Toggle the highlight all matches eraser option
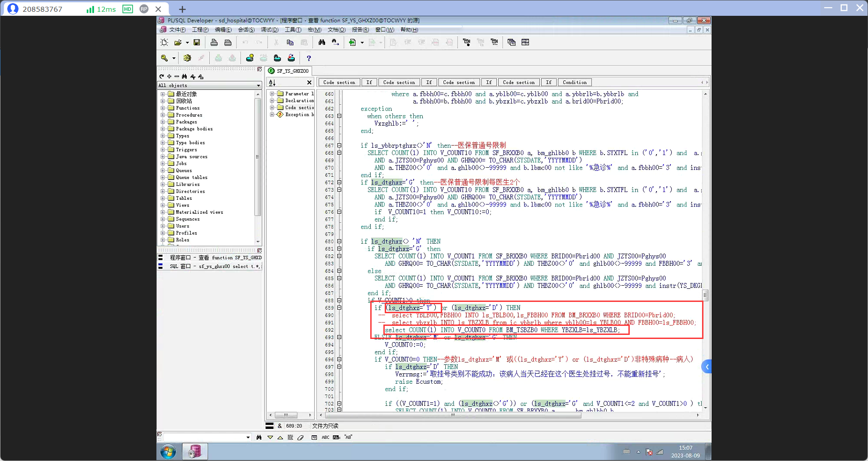Screen dimensions: 868x461 click(x=301, y=437)
